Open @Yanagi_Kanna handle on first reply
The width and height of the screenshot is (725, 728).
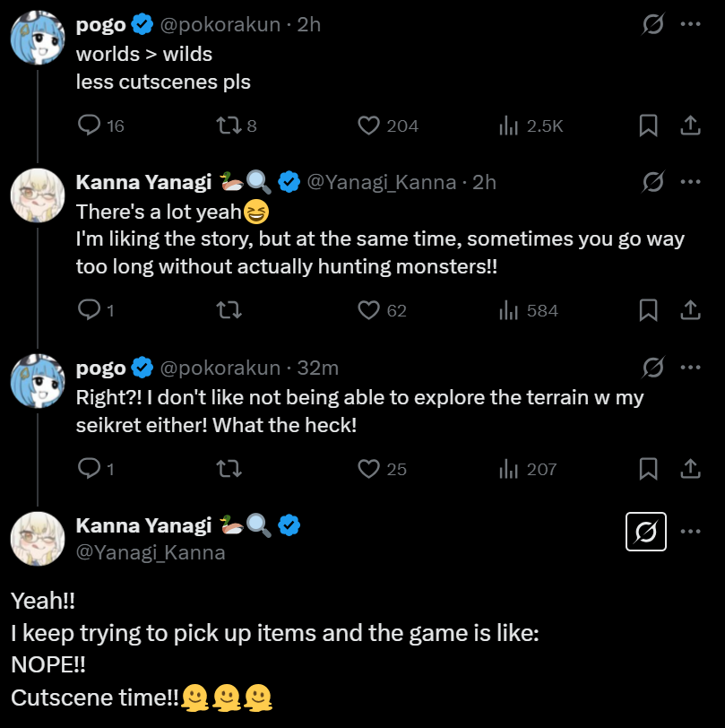pyautogui.click(x=383, y=182)
